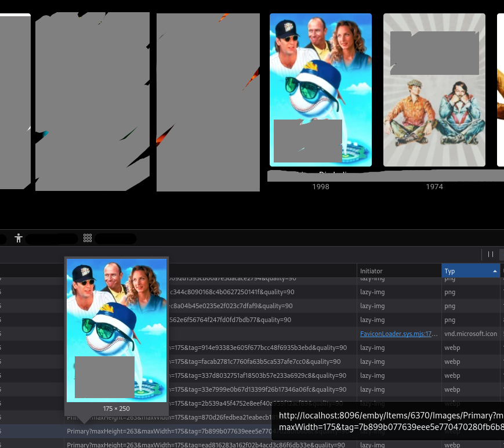Sort by the Typ column header
Viewport: 504px width, 448px height.
point(470,271)
